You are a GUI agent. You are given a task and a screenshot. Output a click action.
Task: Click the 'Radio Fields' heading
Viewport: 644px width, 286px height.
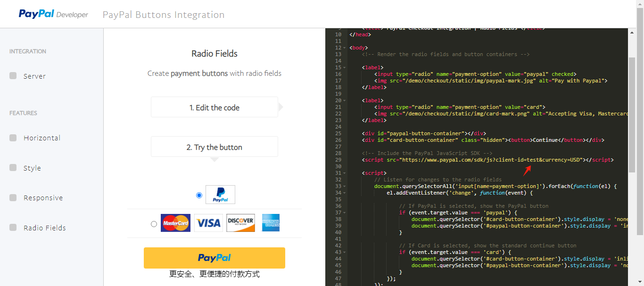tap(215, 54)
